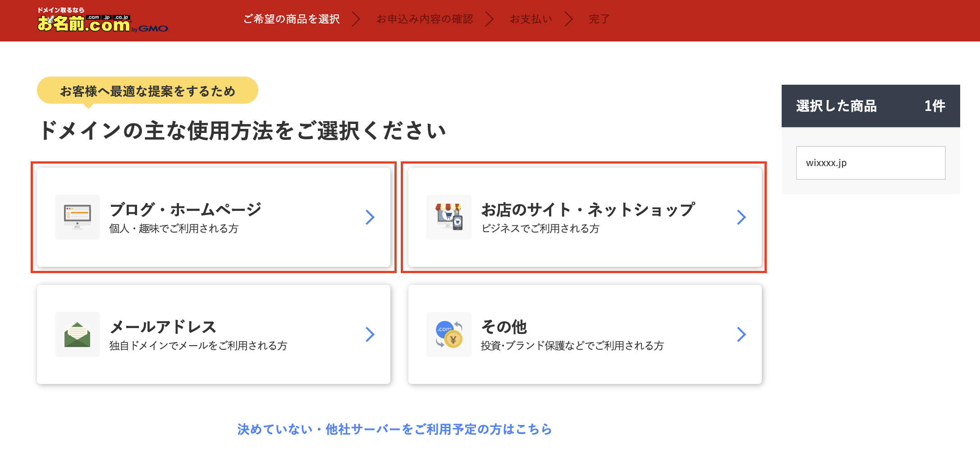Open the arrow on メールアドレス card
This screenshot has height=457, width=980.
point(370,334)
